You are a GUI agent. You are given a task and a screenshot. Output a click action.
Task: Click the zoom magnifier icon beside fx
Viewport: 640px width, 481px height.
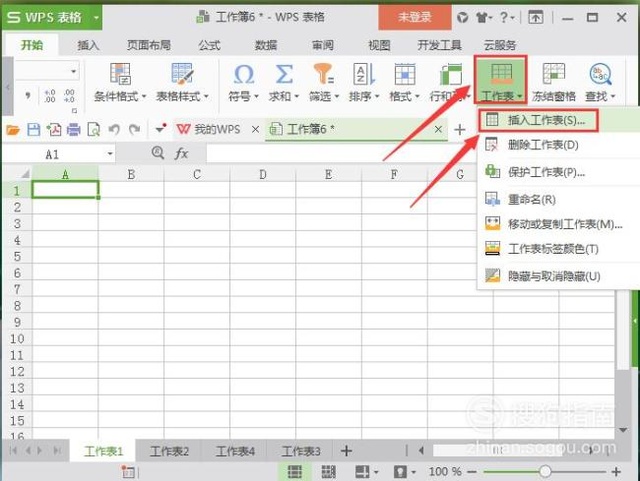coord(158,153)
